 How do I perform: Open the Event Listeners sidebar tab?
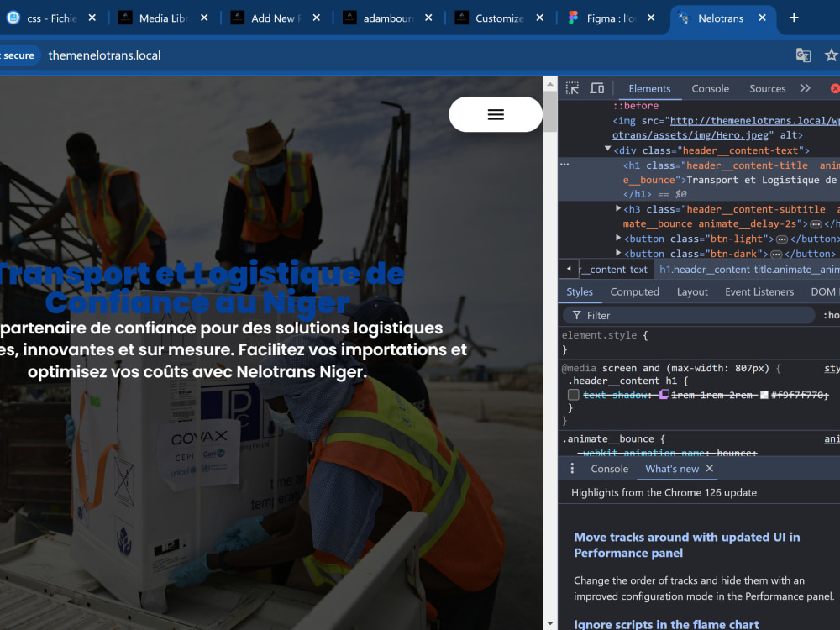pyautogui.click(x=759, y=291)
